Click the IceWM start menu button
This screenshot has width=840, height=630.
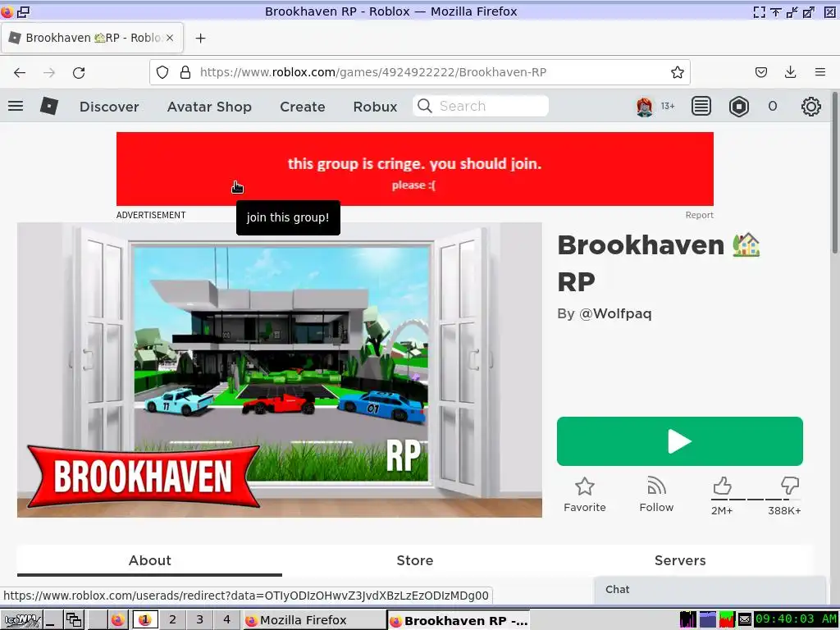click(x=21, y=620)
